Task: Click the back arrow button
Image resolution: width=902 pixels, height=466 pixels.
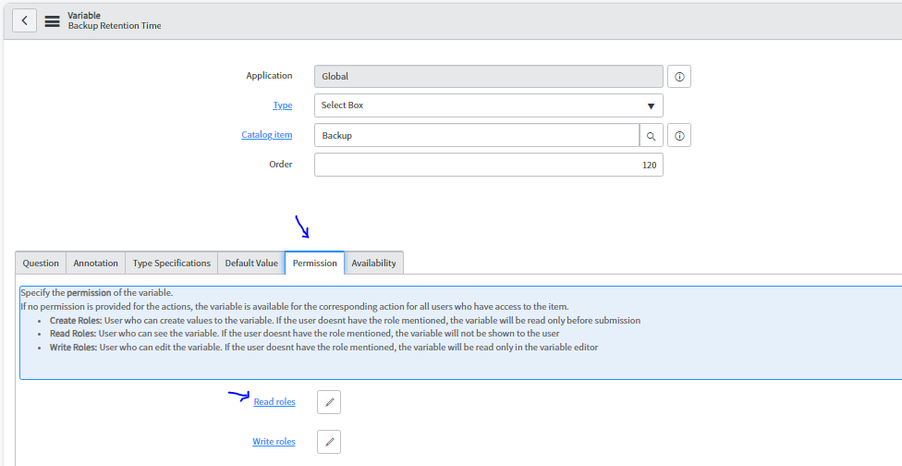Action: [x=24, y=21]
